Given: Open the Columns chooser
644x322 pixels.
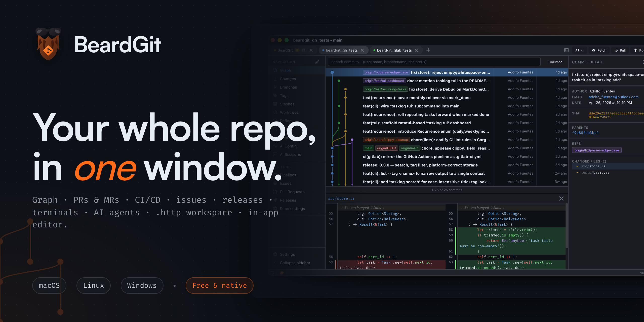Looking at the screenshot, I should point(555,62).
